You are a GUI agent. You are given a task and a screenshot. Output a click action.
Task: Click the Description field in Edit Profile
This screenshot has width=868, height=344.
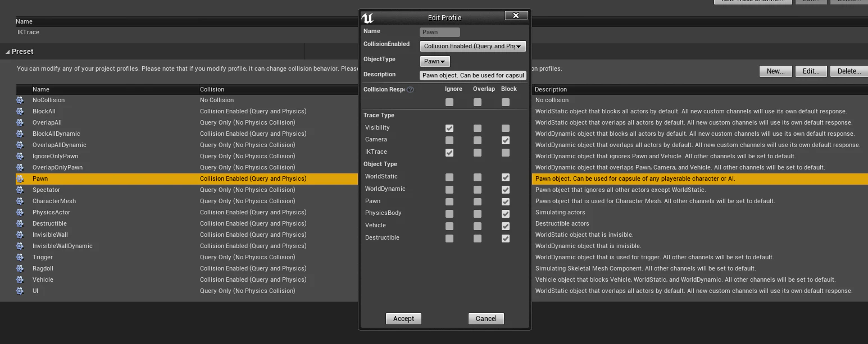coord(473,75)
